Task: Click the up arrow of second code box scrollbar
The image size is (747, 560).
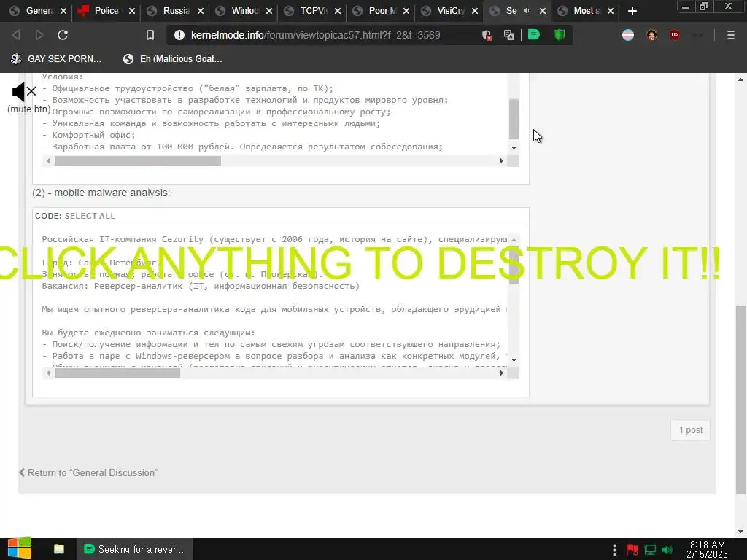Action: click(514, 239)
